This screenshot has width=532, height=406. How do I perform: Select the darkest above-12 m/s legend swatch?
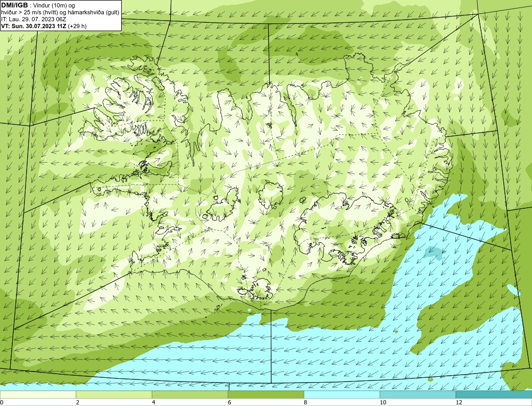tap(494, 395)
